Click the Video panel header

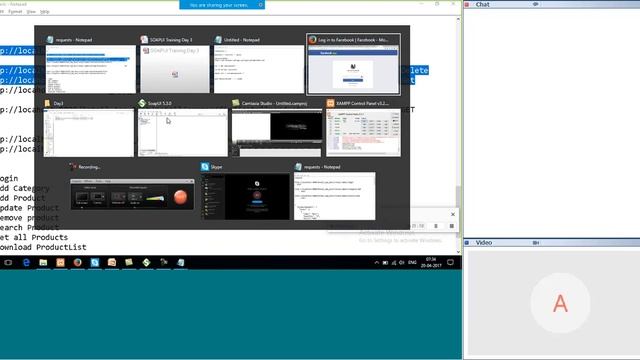pyautogui.click(x=552, y=242)
